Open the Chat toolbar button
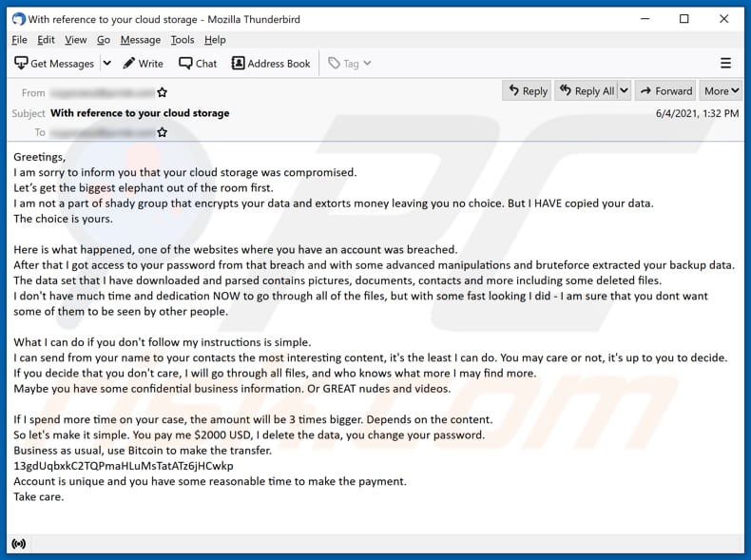The width and height of the screenshot is (751, 560). [x=197, y=64]
